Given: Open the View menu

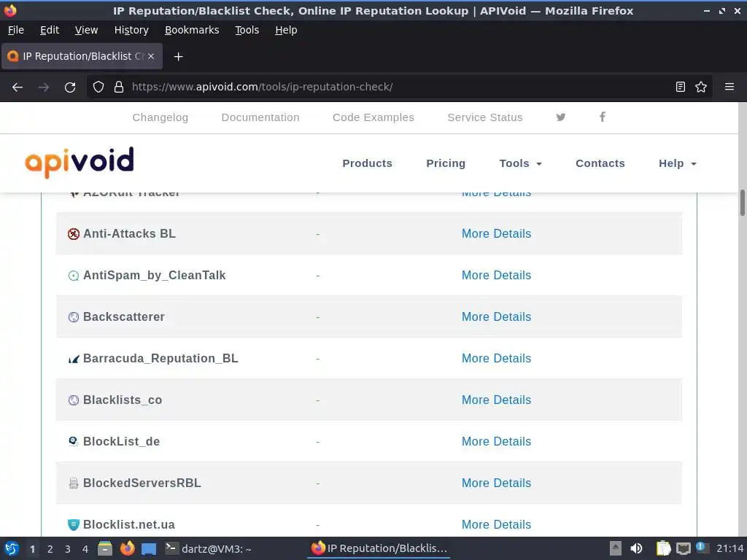Looking at the screenshot, I should 86,30.
